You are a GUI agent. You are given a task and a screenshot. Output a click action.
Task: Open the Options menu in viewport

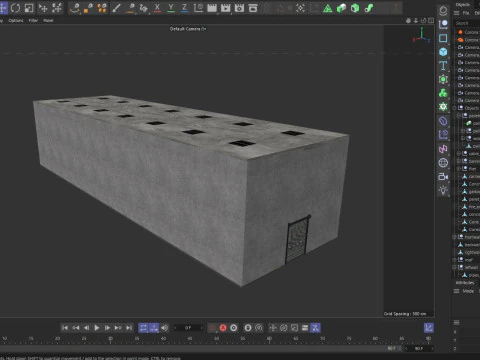click(16, 21)
